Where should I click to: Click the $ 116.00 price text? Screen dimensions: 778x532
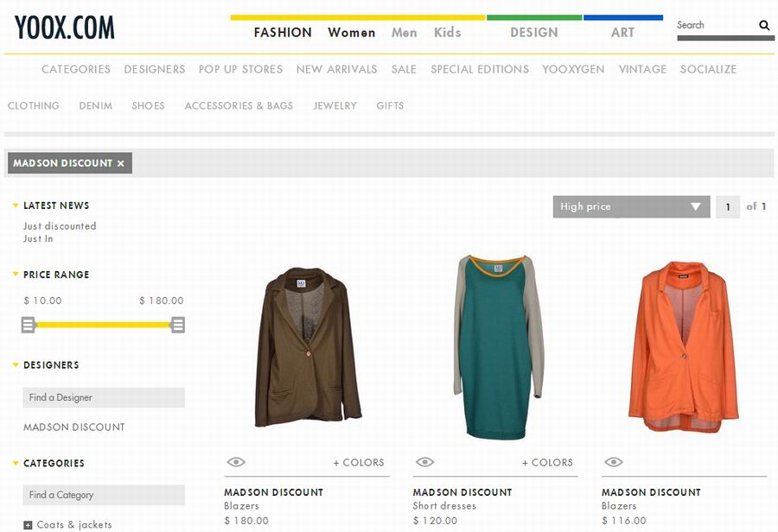pos(623,521)
